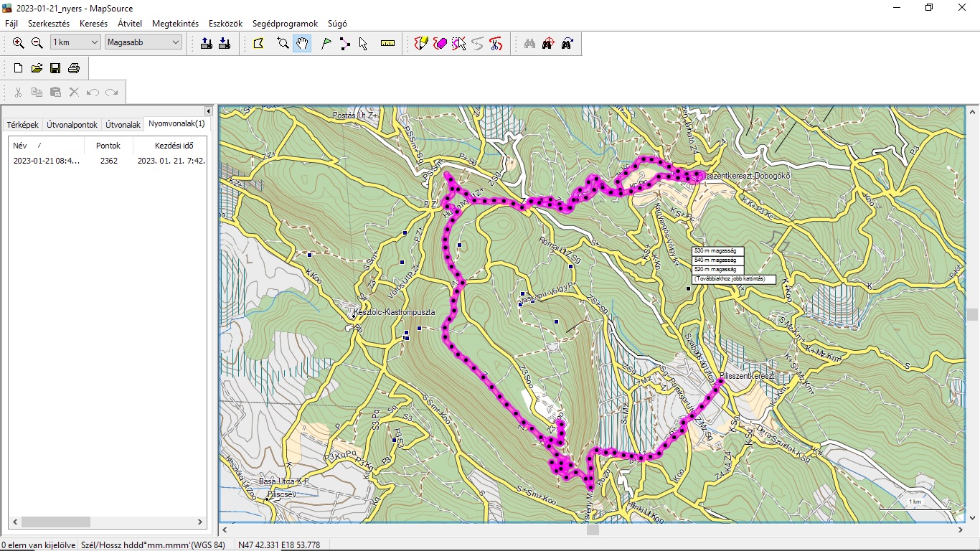Click the send to device icon

207,43
